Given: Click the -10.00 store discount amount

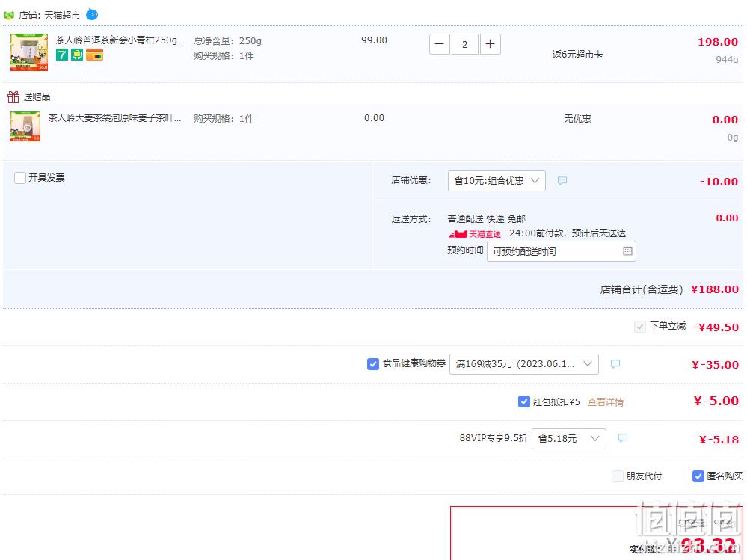Looking at the screenshot, I should (719, 182).
